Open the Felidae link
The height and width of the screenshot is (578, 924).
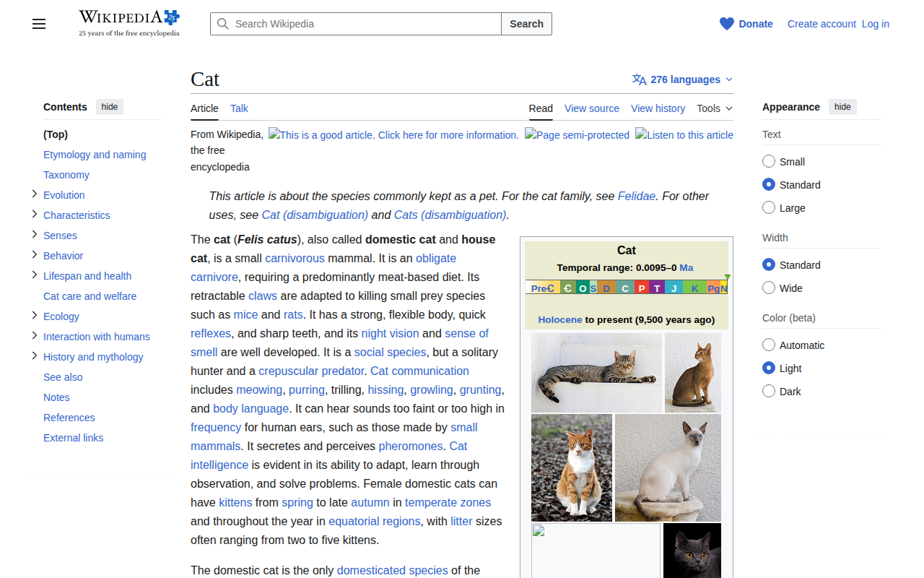(637, 196)
